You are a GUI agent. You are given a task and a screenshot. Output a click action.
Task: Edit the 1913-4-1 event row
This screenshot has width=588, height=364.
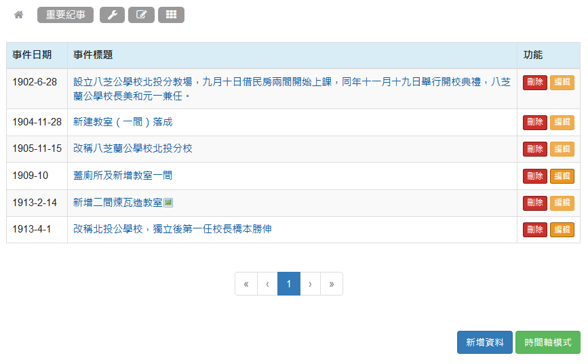(562, 230)
